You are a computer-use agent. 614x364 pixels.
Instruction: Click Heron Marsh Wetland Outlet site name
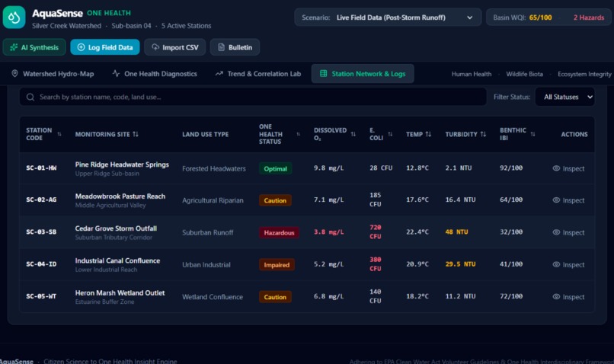tap(120, 292)
